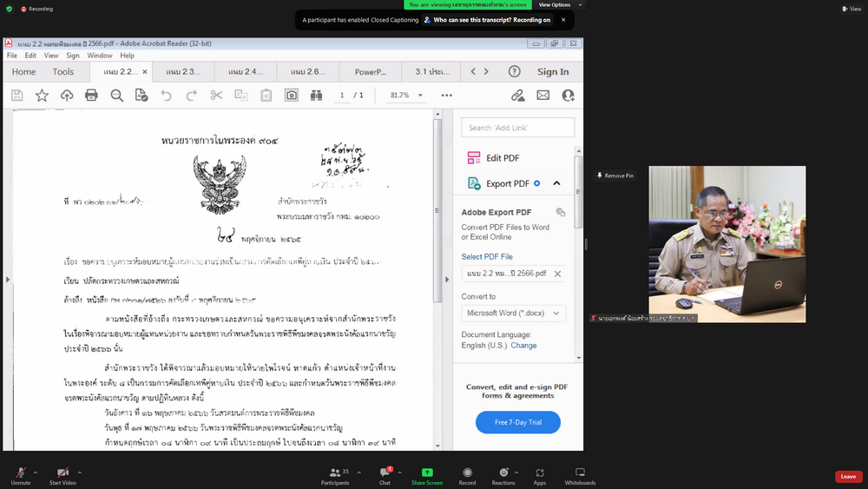
Task: Click the Redo arrow icon
Action: [x=192, y=96]
